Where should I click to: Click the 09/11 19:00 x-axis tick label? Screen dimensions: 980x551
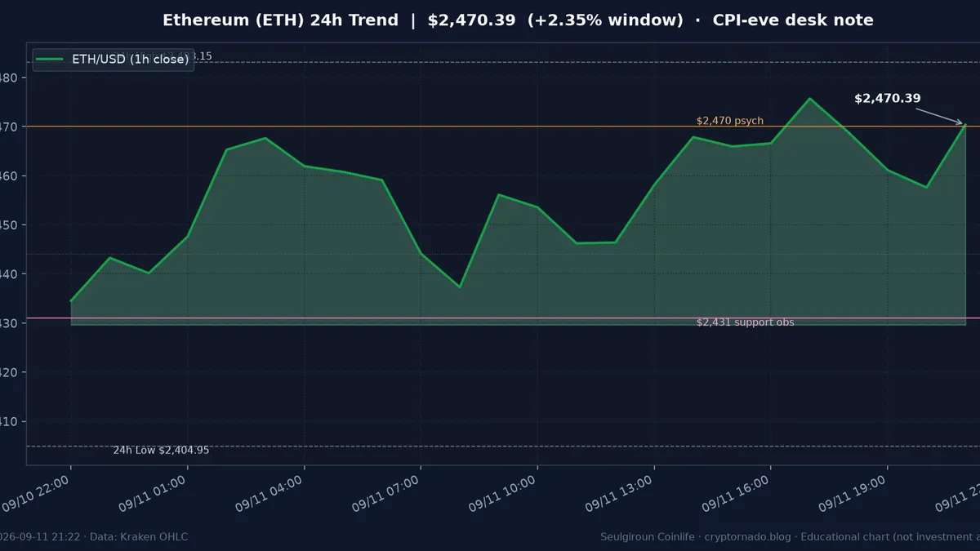pyautogui.click(x=853, y=494)
